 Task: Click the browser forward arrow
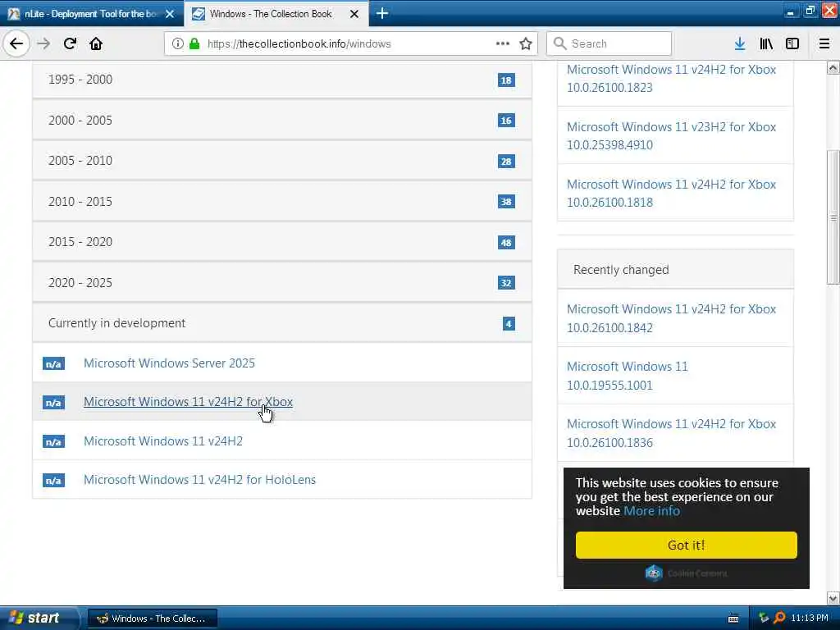[x=43, y=43]
